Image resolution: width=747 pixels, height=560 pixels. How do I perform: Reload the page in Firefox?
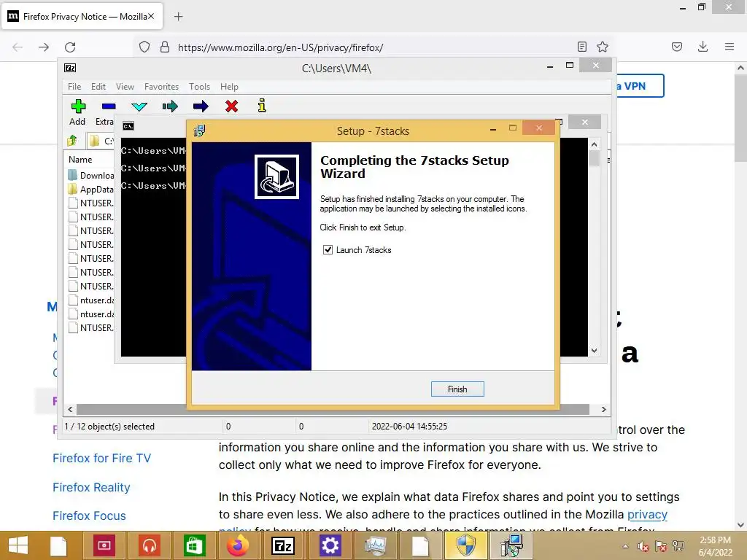pos(70,47)
